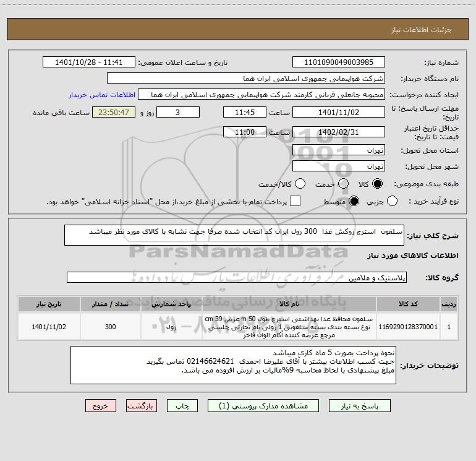This screenshot has height=461, width=476.
Task: Click the unit cell رول
Action: click(x=171, y=327)
